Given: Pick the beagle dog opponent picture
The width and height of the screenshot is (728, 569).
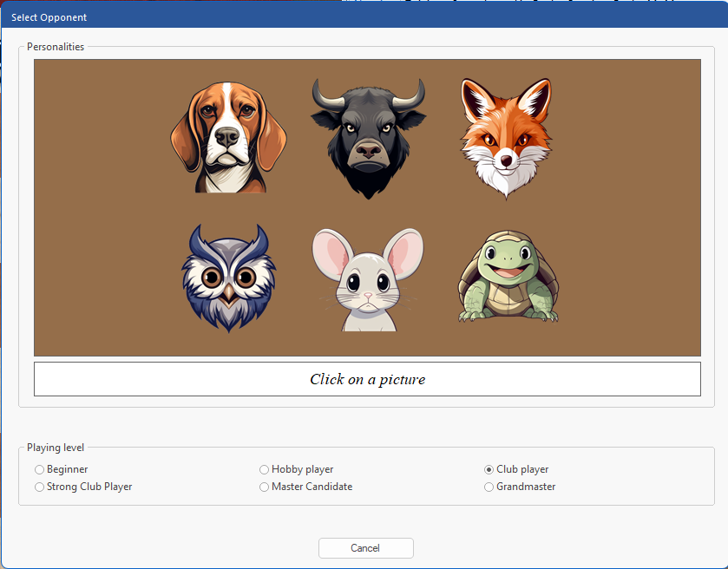Looking at the screenshot, I should (x=228, y=137).
